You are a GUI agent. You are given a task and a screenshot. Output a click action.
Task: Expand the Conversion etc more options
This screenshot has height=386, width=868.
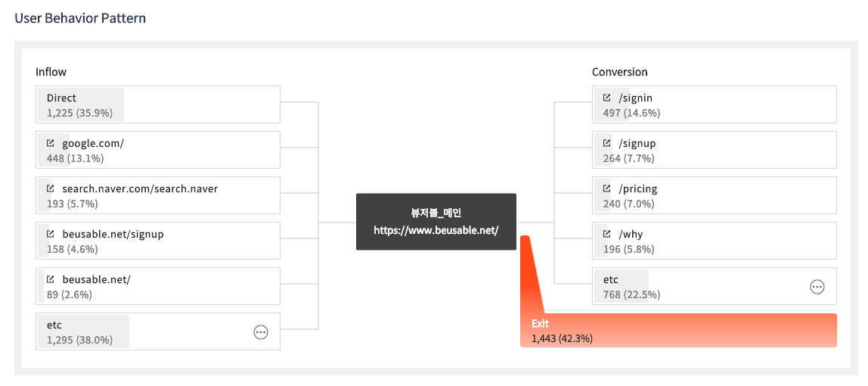pos(817,286)
